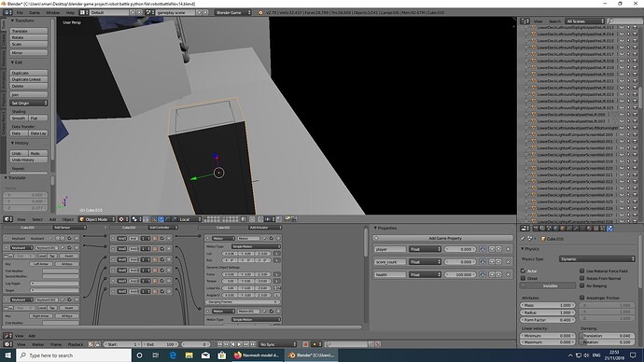The height and width of the screenshot is (362, 644).
Task: Move the health property down
Action: 498,274
